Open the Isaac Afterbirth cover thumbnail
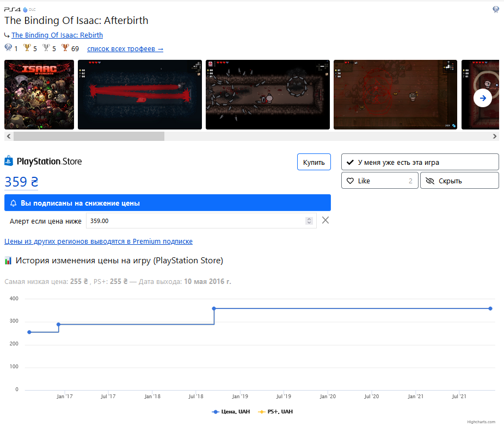This screenshot has width=504, height=439. (x=39, y=95)
